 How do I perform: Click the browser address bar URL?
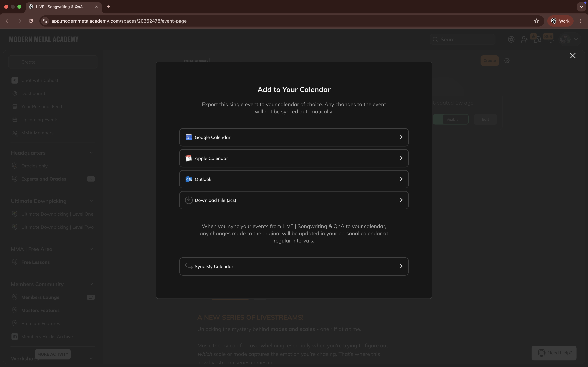[x=119, y=21]
